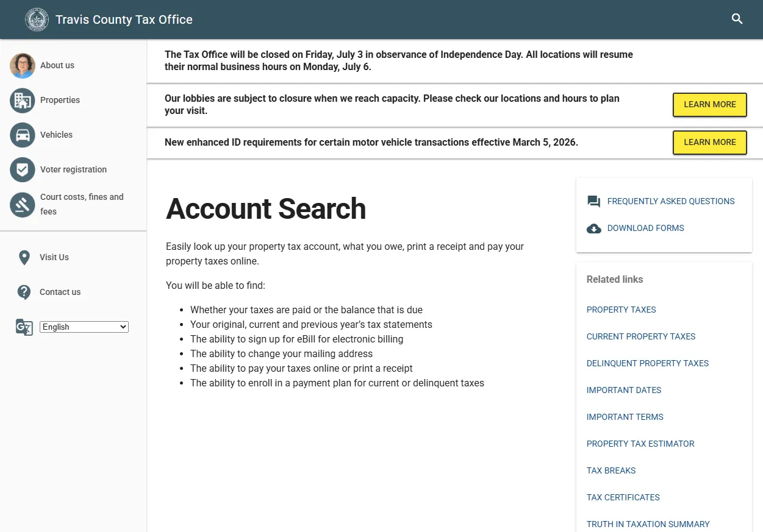
Task: Click 'Whether your taxes are paid' bullet
Action: pyautogui.click(x=306, y=310)
